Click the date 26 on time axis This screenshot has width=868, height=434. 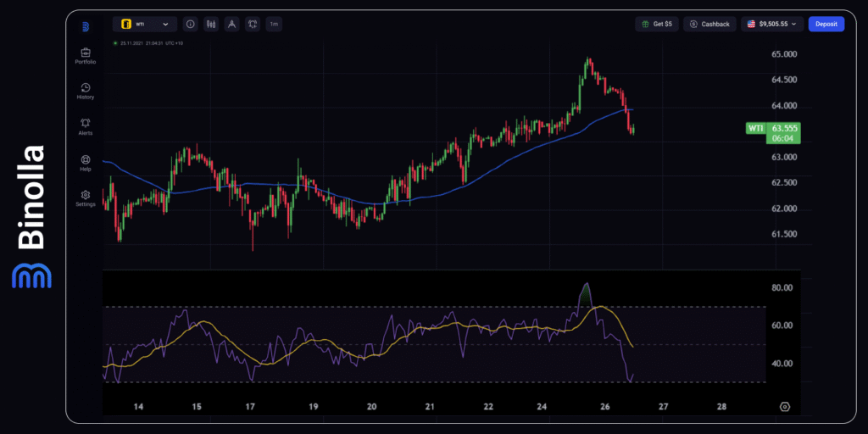coord(605,407)
